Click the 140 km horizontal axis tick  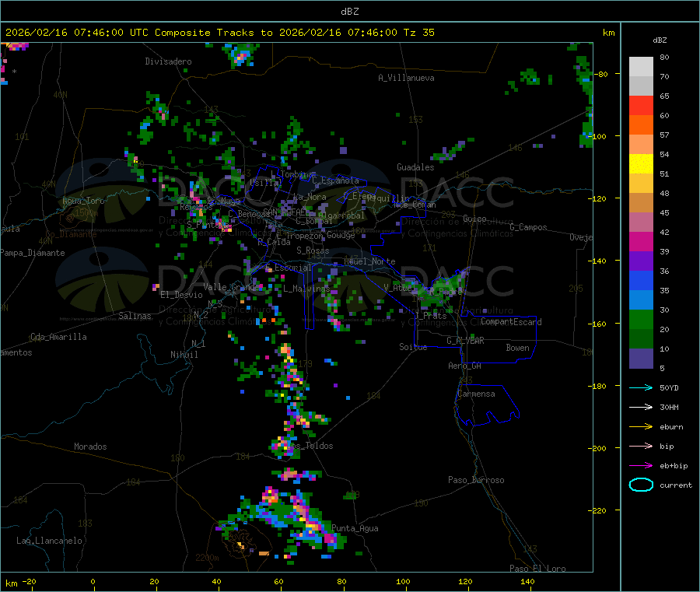(527, 581)
